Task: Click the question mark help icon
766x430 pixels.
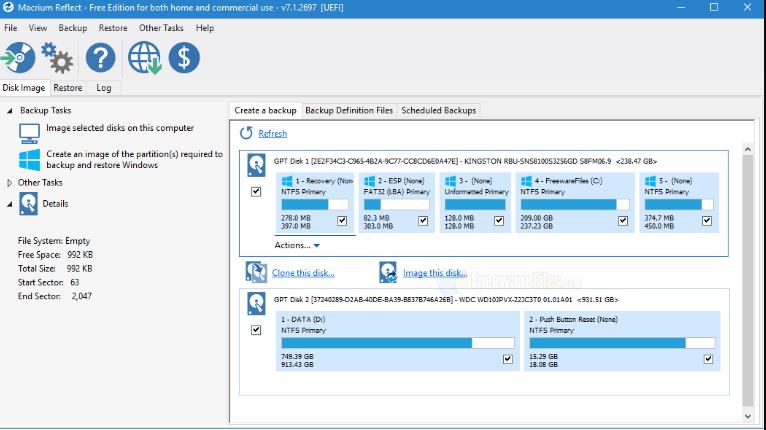Action: click(x=100, y=58)
